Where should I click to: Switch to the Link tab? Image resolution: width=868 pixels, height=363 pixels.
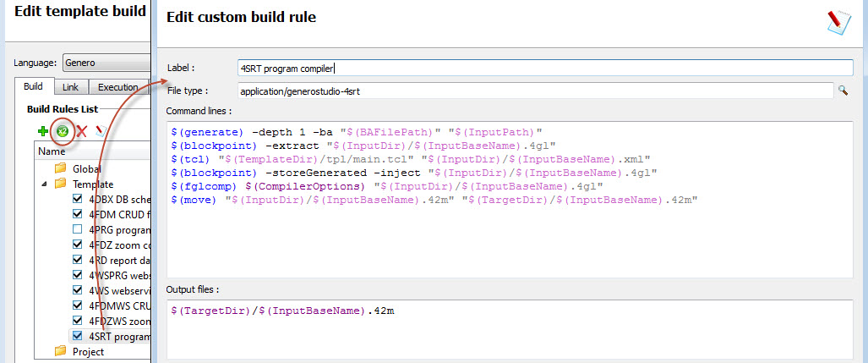(x=72, y=87)
